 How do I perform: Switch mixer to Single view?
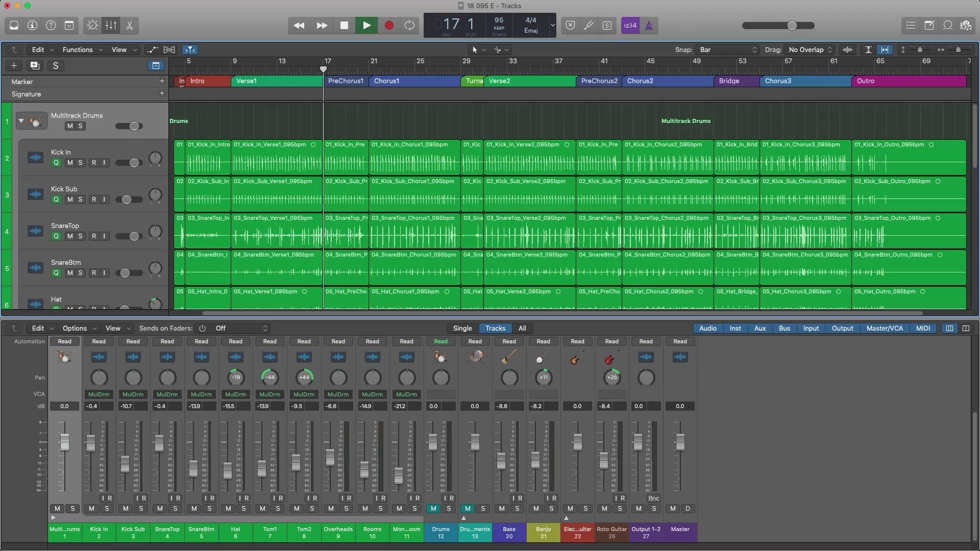(x=462, y=328)
